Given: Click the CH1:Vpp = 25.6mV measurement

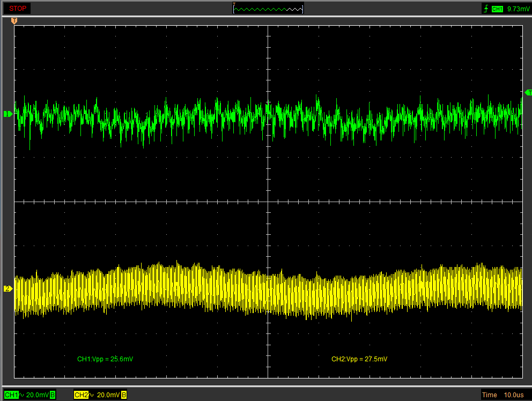Looking at the screenshot, I should (105, 359).
